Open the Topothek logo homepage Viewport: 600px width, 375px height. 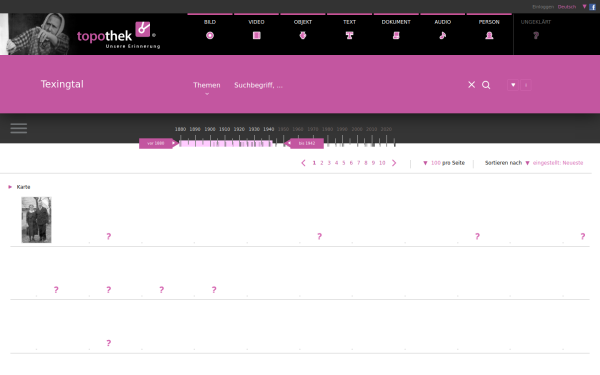(x=118, y=35)
